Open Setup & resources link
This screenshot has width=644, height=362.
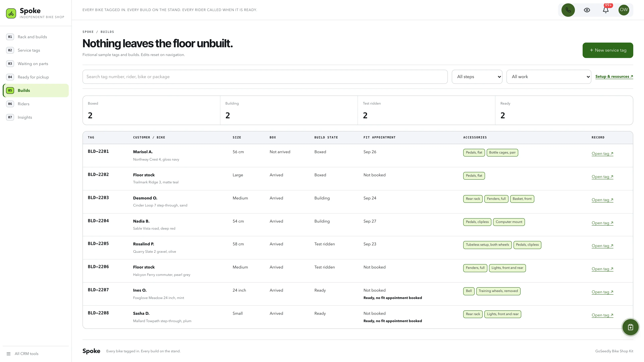pyautogui.click(x=614, y=76)
